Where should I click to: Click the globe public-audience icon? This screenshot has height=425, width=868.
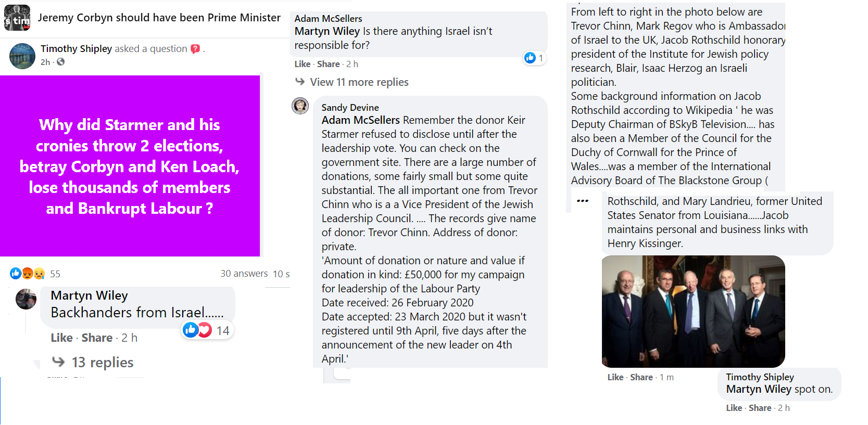[61, 62]
